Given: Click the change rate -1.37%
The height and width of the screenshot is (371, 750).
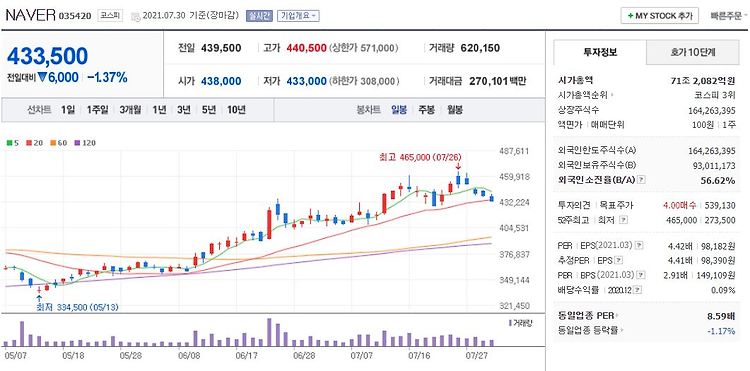Looking at the screenshot, I should (107, 77).
